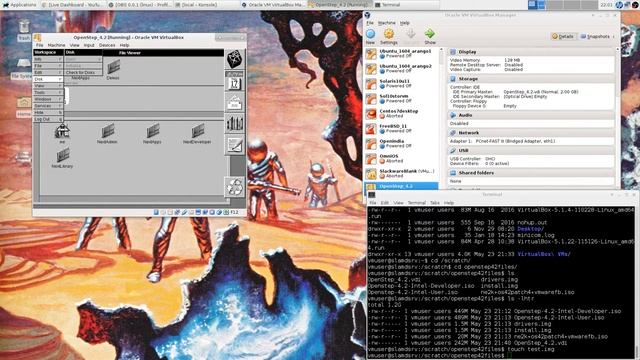
Task: Choose Log Out in Workspace menu
Action: point(48,119)
